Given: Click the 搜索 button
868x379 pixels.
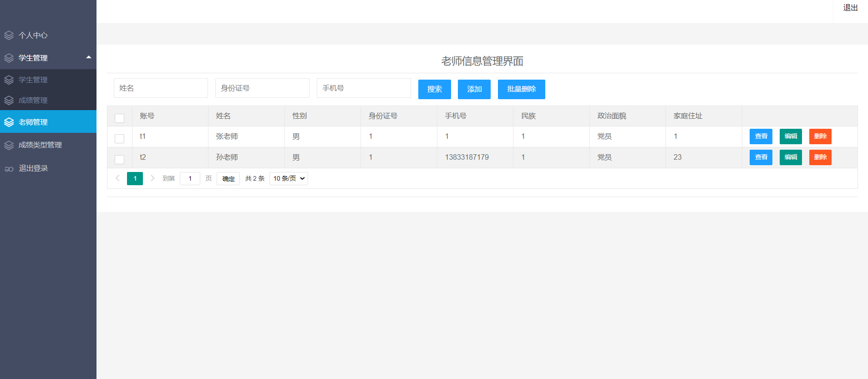Looking at the screenshot, I should (x=435, y=89).
